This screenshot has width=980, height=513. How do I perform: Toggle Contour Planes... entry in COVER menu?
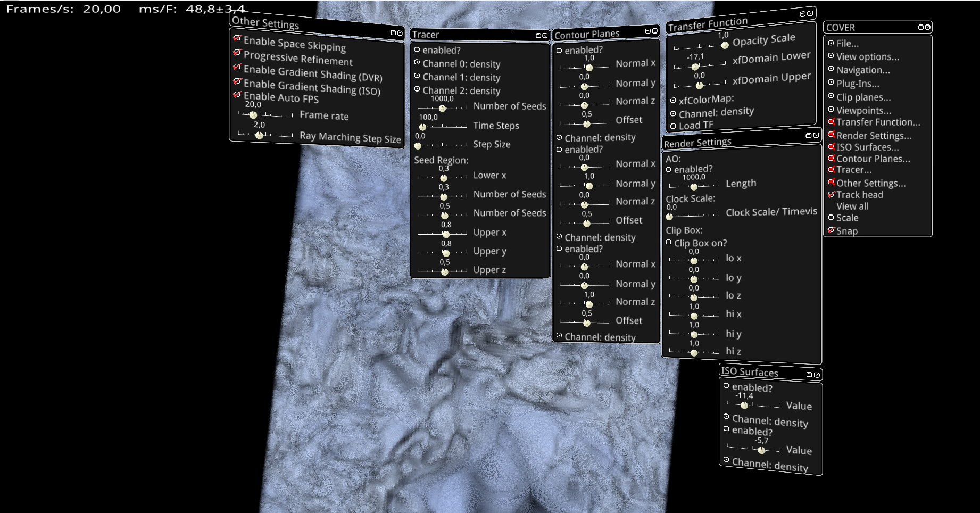(x=873, y=159)
